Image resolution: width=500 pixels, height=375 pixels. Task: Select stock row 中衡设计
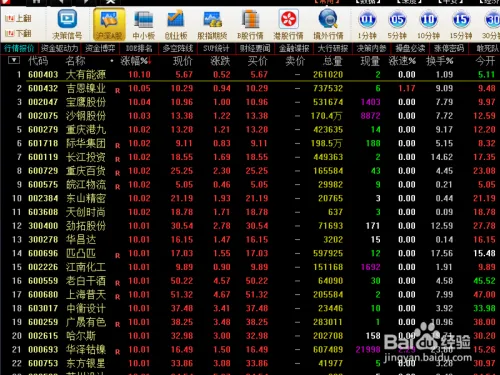point(250,308)
